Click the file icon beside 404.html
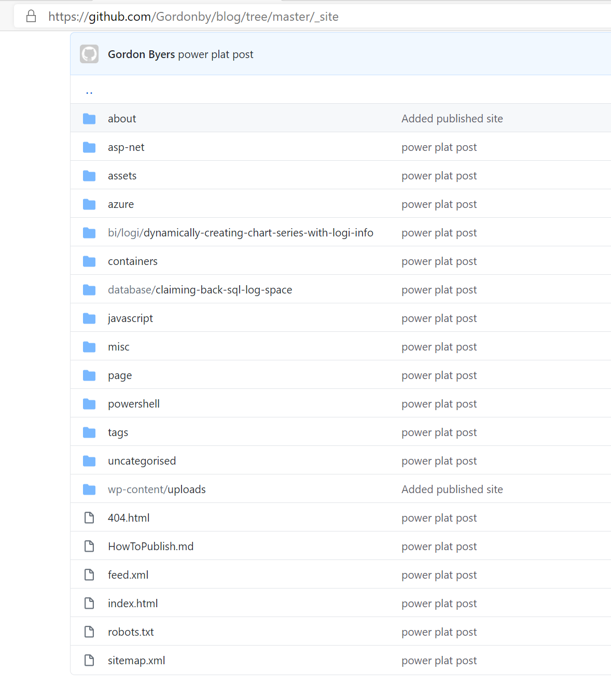611x700 pixels. point(89,518)
